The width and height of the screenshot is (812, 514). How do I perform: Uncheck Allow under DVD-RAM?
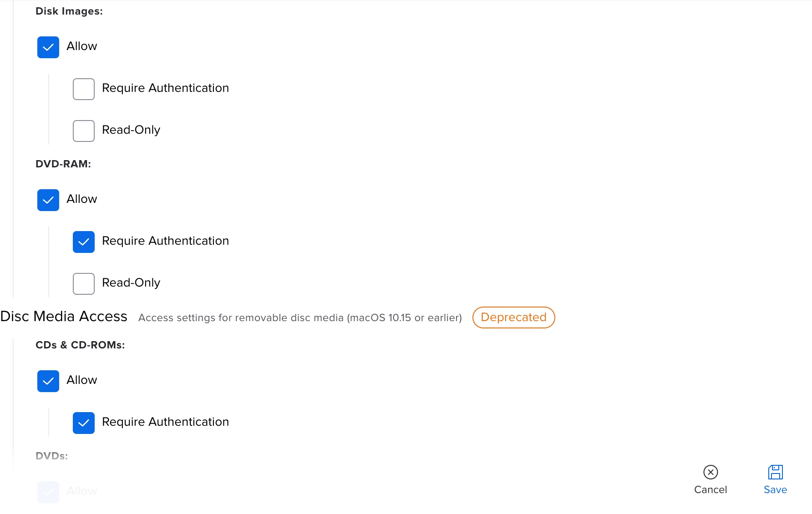48,200
